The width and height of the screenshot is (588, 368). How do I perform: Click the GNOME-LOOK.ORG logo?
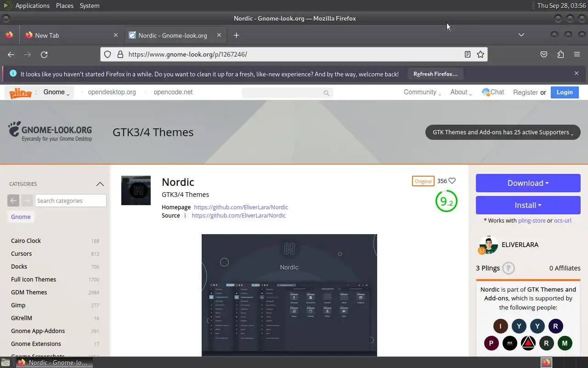coord(50,131)
